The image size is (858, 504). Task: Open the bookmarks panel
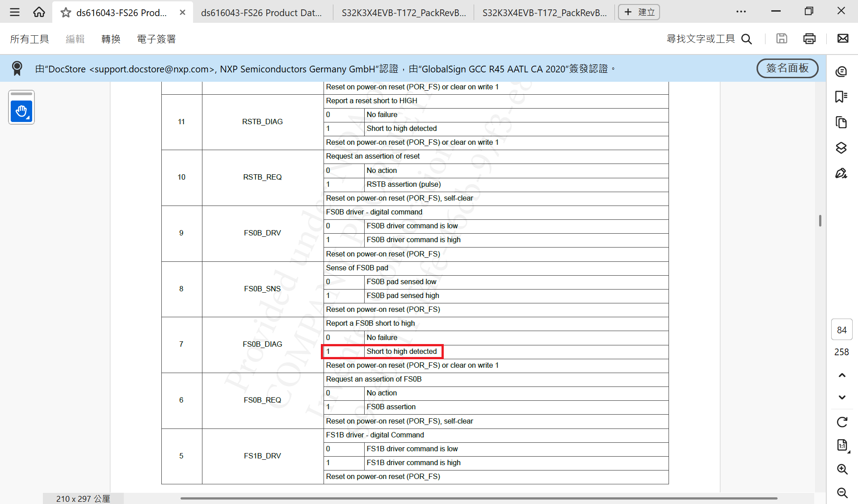pos(841,97)
